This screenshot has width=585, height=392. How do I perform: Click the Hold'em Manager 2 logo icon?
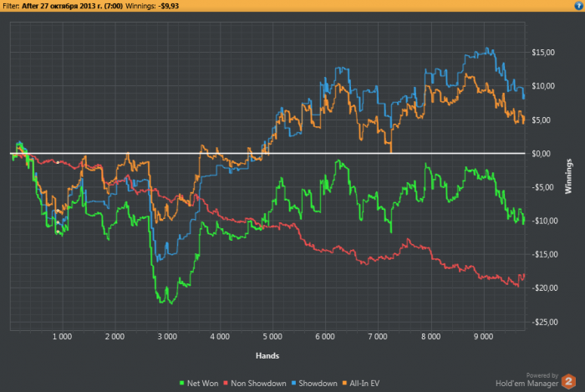coord(568,382)
